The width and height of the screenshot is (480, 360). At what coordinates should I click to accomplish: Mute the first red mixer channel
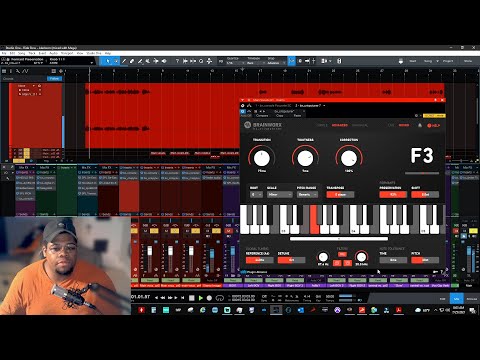click(x=145, y=231)
